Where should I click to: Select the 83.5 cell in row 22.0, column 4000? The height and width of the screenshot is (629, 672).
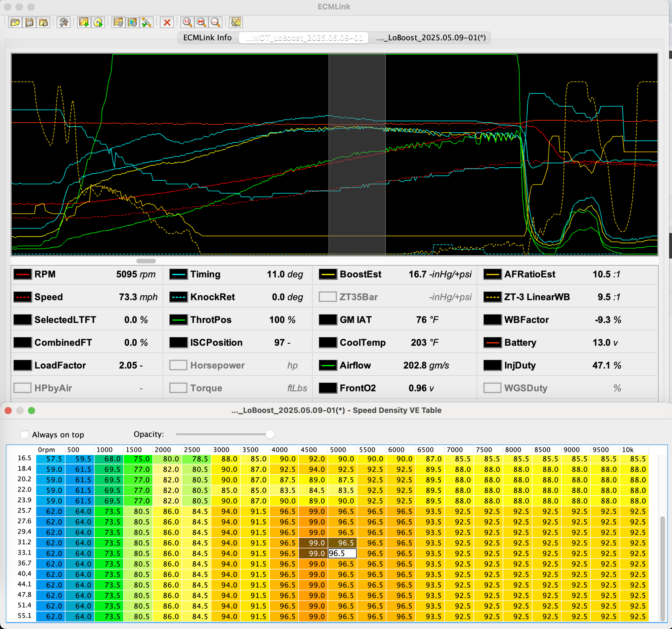(284, 490)
